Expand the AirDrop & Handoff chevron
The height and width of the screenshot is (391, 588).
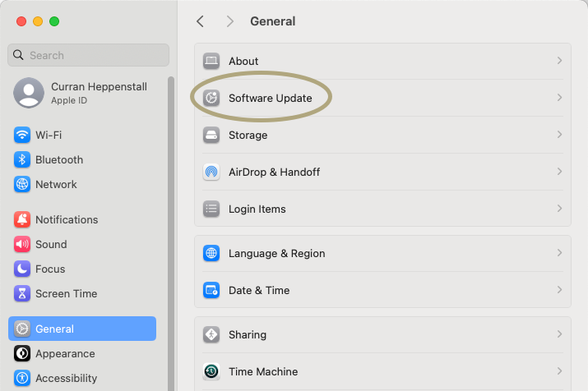tap(559, 172)
